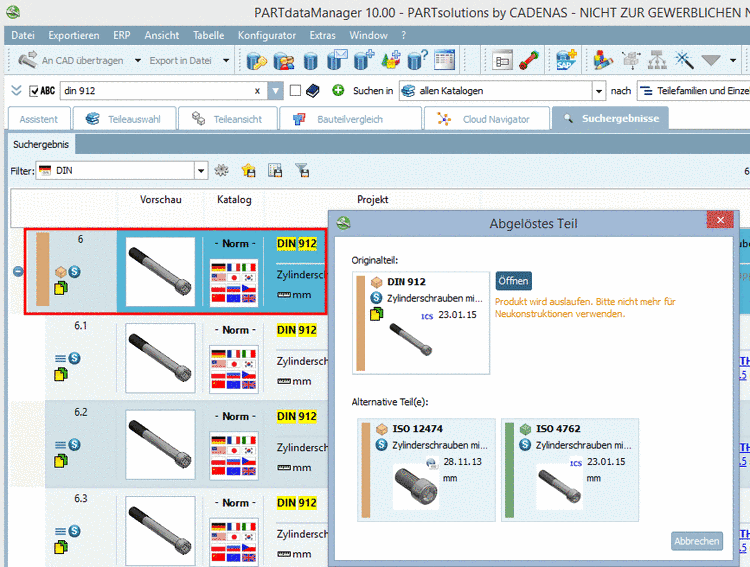This screenshot has width=750, height=567.
Task: Click the table save icon beside filter
Action: (x=275, y=170)
